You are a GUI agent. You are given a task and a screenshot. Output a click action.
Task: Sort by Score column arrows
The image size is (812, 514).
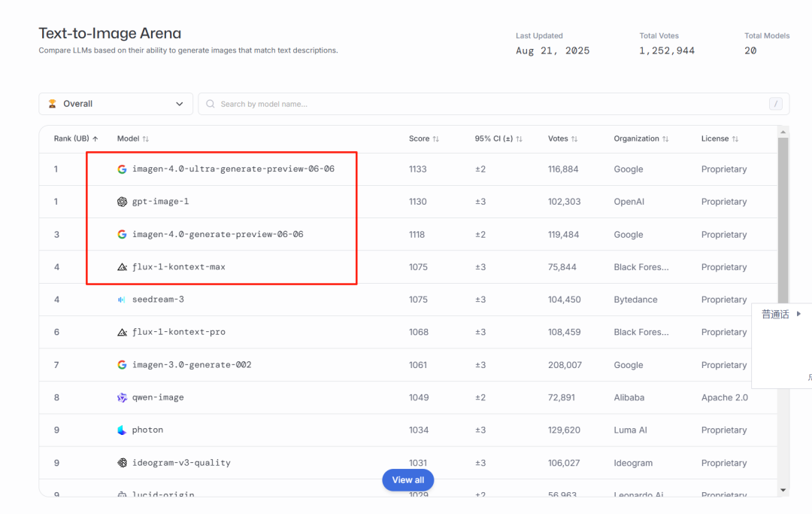click(x=436, y=139)
